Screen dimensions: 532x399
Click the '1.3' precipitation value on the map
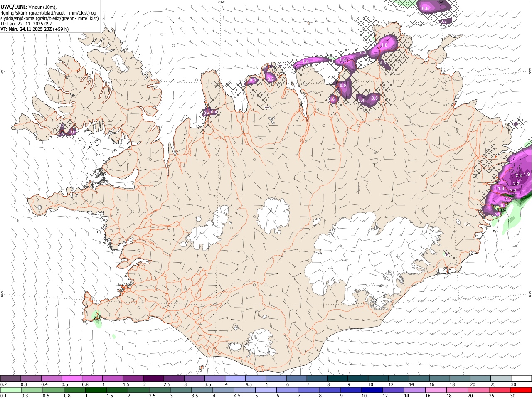(501, 189)
